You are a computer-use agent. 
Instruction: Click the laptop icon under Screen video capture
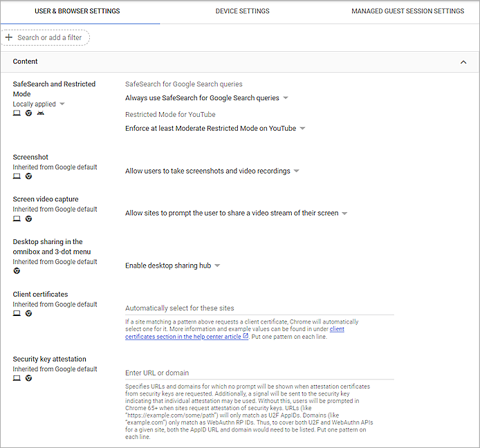click(x=17, y=218)
